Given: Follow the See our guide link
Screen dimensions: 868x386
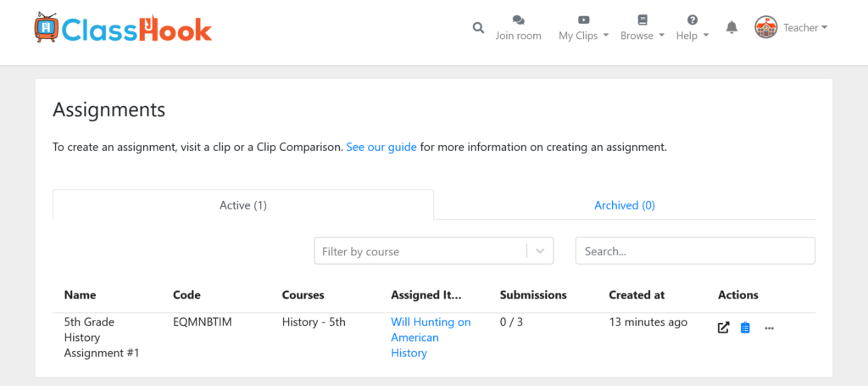Looking at the screenshot, I should (x=381, y=148).
